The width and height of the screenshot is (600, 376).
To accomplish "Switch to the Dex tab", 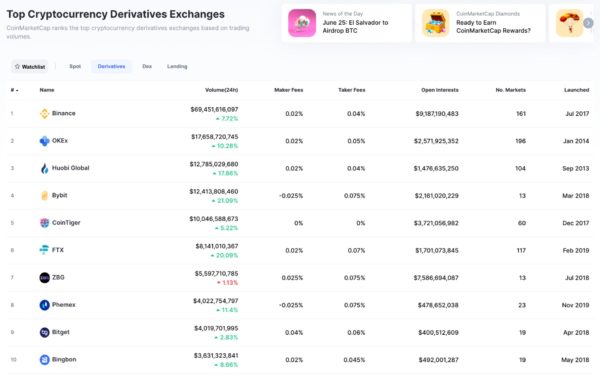I will (x=147, y=67).
